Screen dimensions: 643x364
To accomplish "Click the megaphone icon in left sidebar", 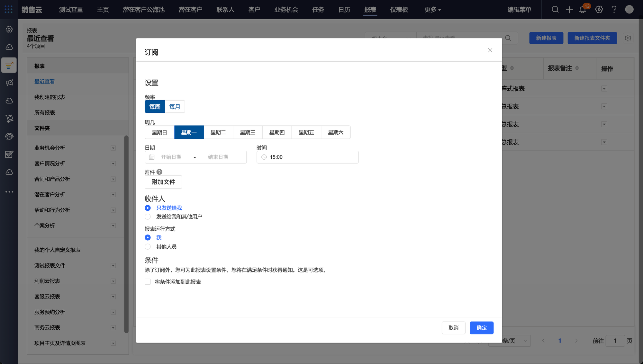I will coord(9,83).
